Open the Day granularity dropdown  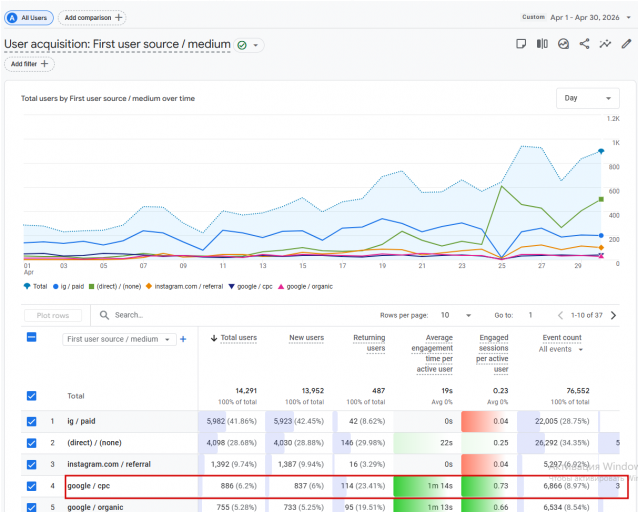(588, 98)
